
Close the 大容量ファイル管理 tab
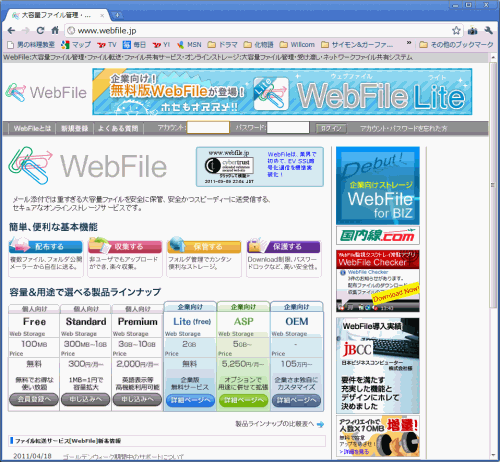pyautogui.click(x=102, y=15)
